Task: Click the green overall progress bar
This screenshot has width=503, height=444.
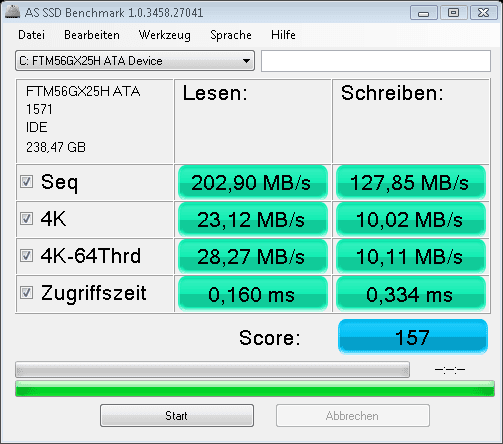Action: tap(255, 388)
